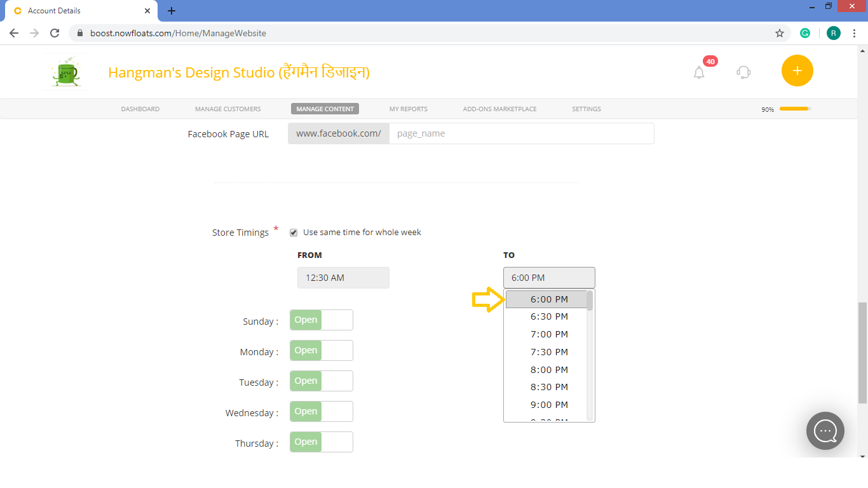Screen dimensions: 868x488
Task: Toggle Sunday's Open switch
Action: (x=321, y=320)
